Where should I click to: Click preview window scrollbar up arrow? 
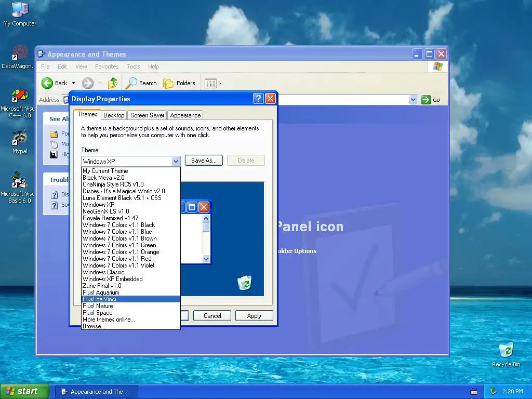click(x=206, y=219)
